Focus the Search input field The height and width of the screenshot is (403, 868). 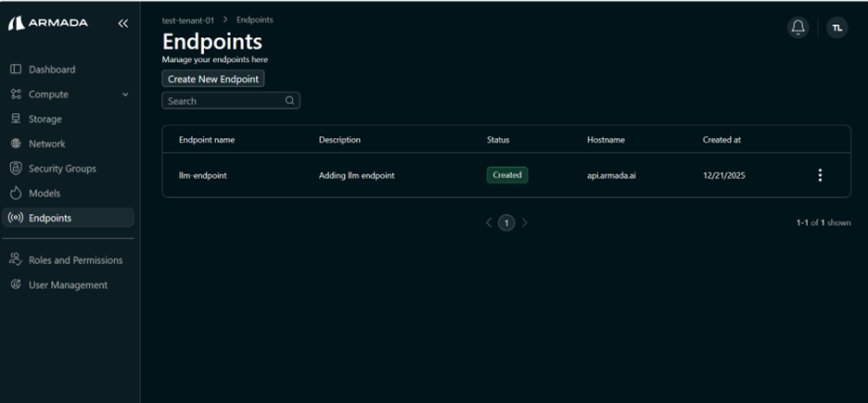pos(223,101)
